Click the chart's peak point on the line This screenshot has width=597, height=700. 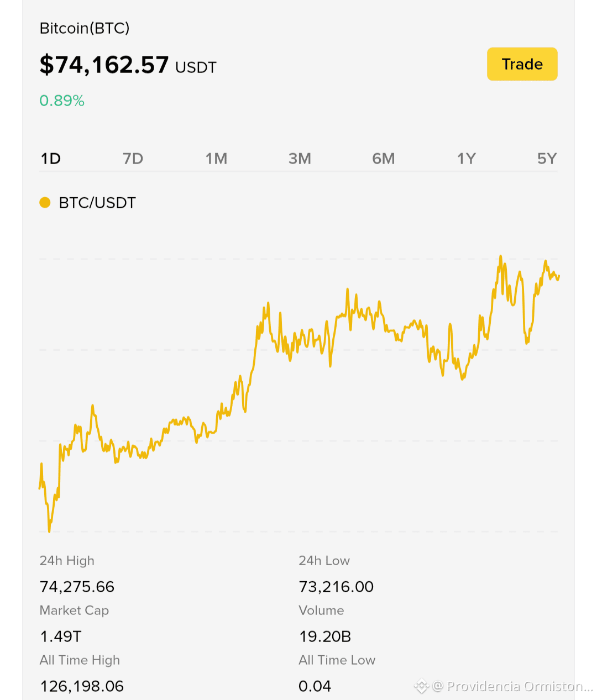(501, 256)
